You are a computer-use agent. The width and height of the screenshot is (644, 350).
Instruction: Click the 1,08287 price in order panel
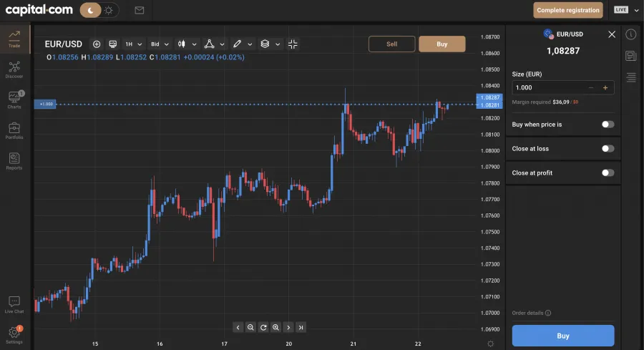563,51
